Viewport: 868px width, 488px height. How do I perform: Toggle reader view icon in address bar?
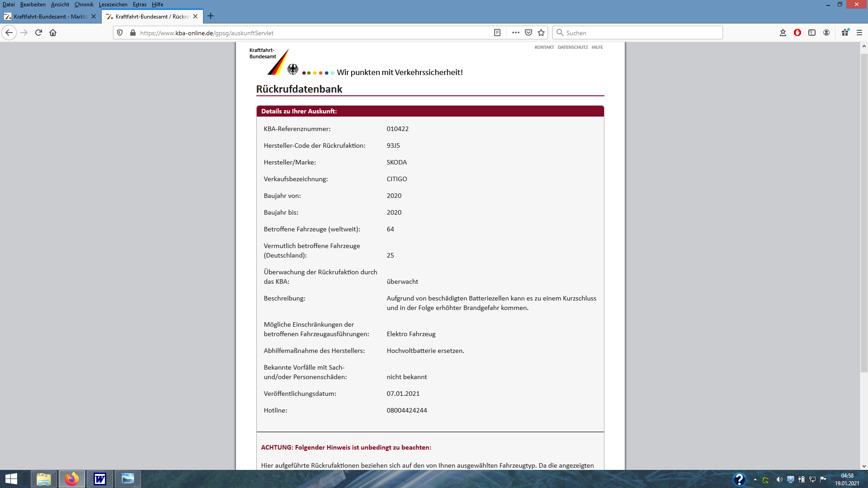click(x=497, y=33)
